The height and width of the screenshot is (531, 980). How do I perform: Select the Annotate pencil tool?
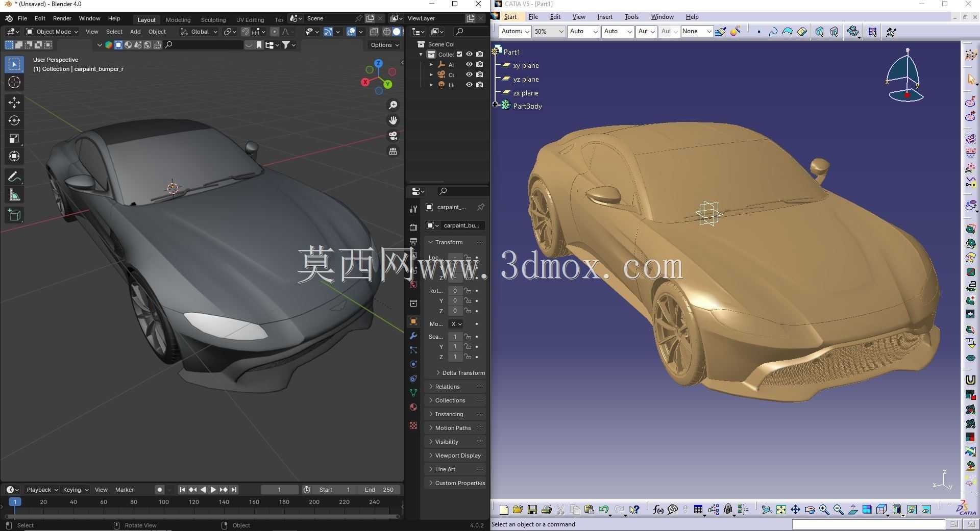pos(14,177)
